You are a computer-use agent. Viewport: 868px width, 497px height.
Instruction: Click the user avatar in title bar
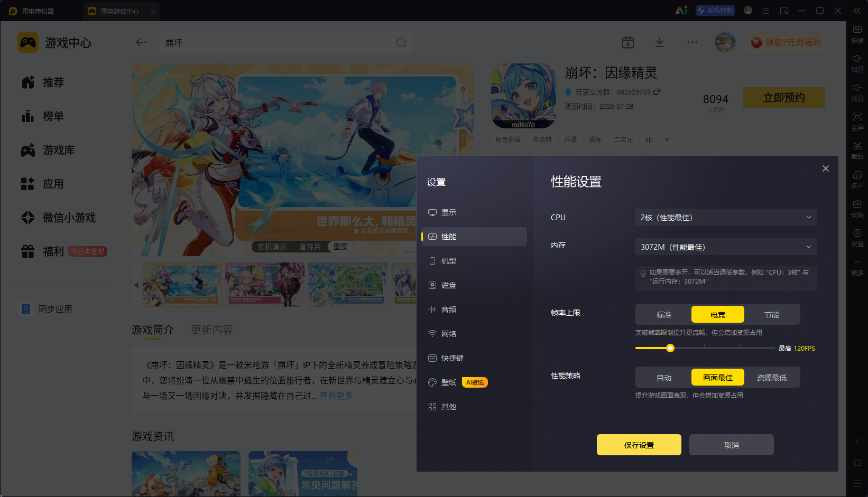(x=748, y=10)
